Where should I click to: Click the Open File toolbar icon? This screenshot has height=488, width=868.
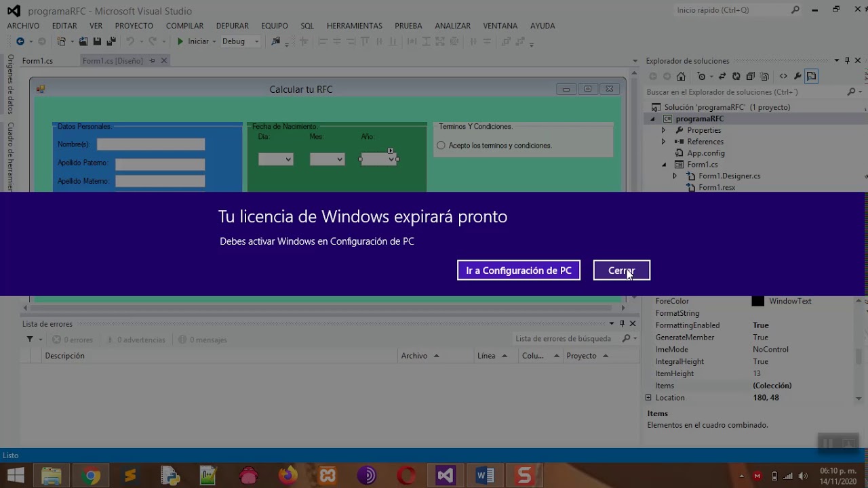(83, 41)
